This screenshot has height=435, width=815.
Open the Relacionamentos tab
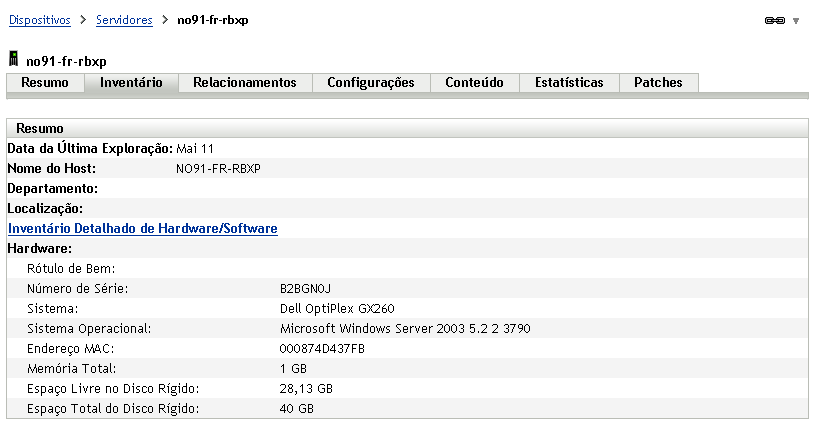click(x=245, y=83)
